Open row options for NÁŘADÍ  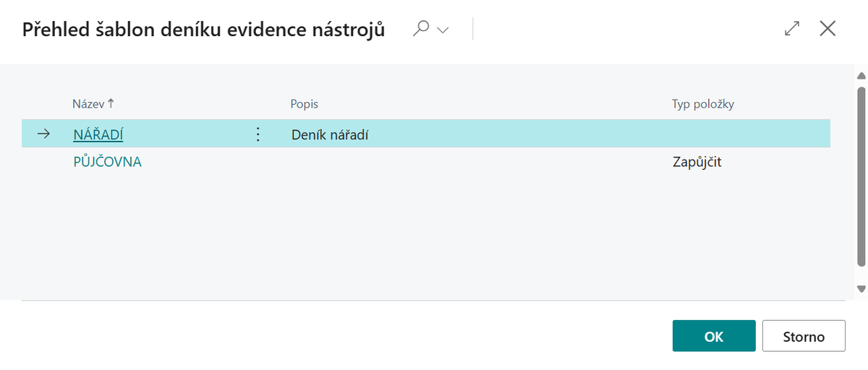coord(258,134)
